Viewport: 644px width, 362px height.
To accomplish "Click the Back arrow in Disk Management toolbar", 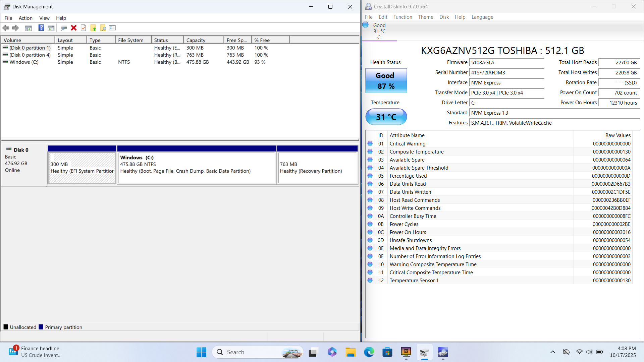I will point(6,28).
